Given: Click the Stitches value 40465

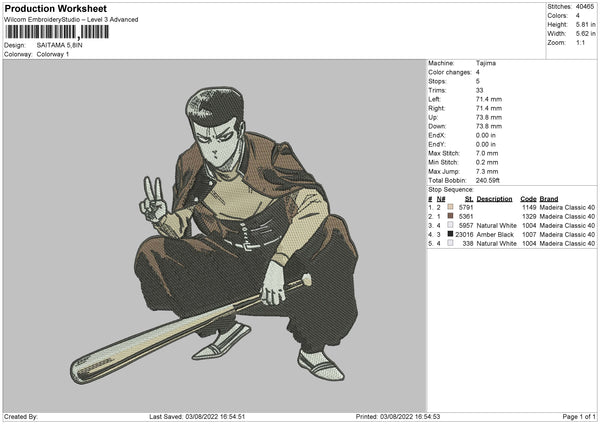Looking at the screenshot, I should tap(585, 7).
